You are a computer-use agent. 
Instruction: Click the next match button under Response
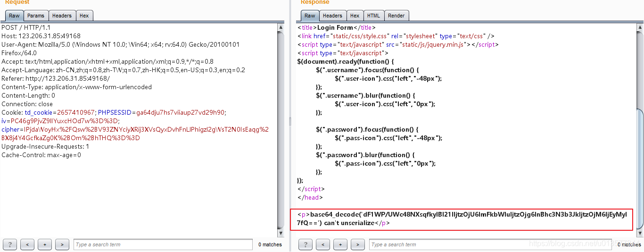358,244
